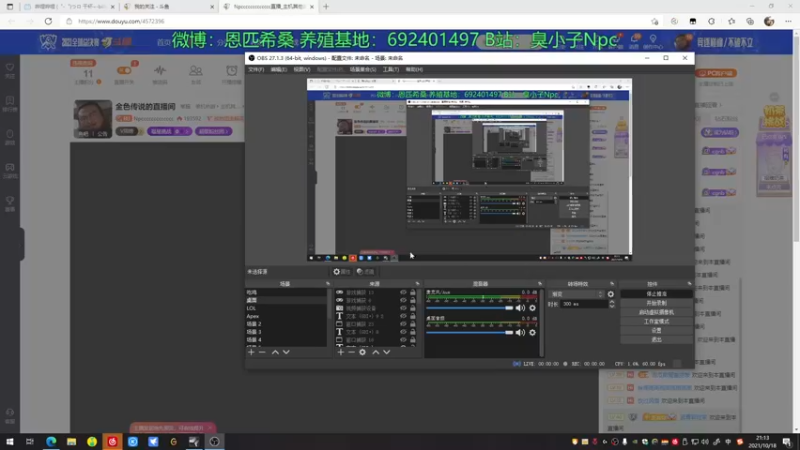Click the waveform icon in room header
Viewport: 800px width, 450px height.
click(x=160, y=70)
